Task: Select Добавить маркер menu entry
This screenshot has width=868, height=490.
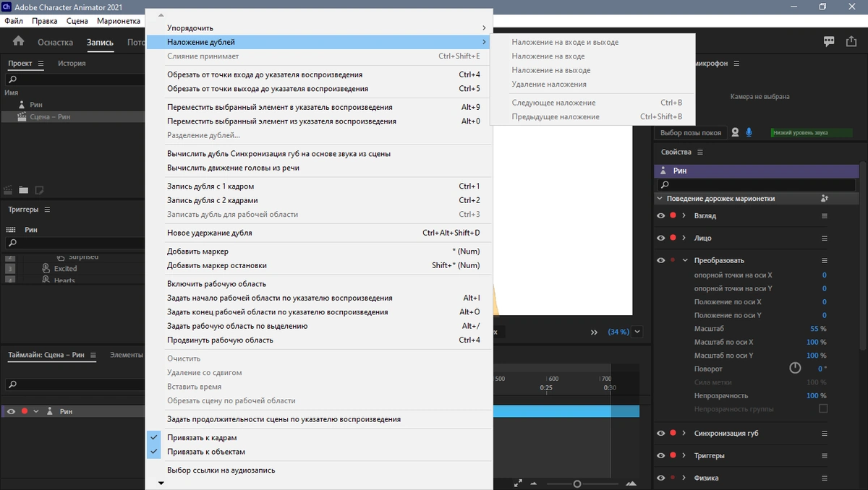Action: (319, 252)
